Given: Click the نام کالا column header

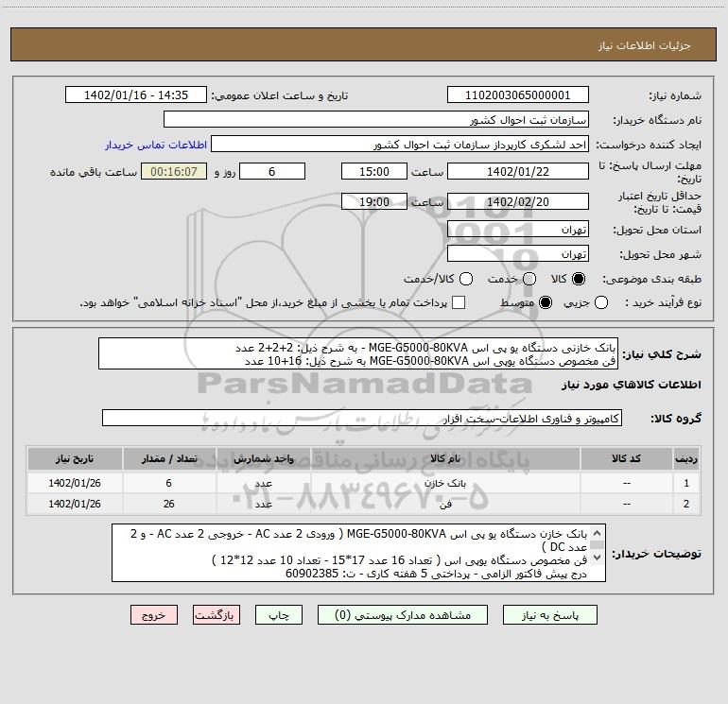Looking at the screenshot, I should pos(445,459).
